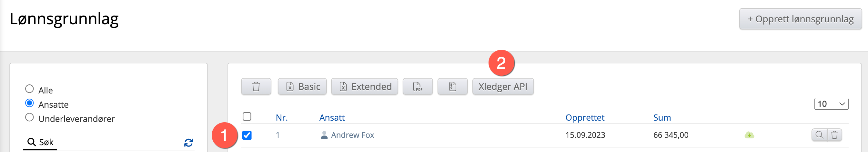868x152 pixels.
Task: Click the refresh arrows icon beside search
Action: (188, 143)
